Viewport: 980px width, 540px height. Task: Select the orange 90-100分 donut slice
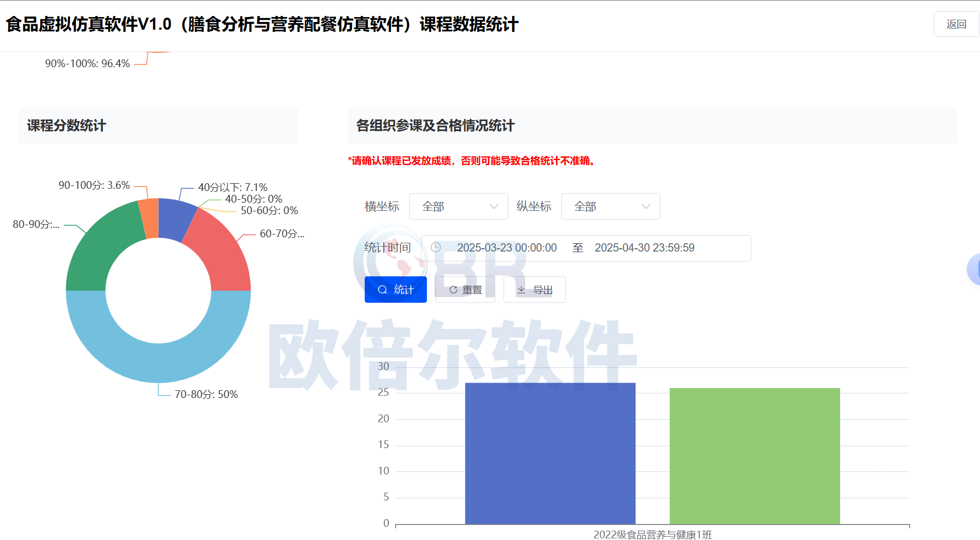coord(149,218)
